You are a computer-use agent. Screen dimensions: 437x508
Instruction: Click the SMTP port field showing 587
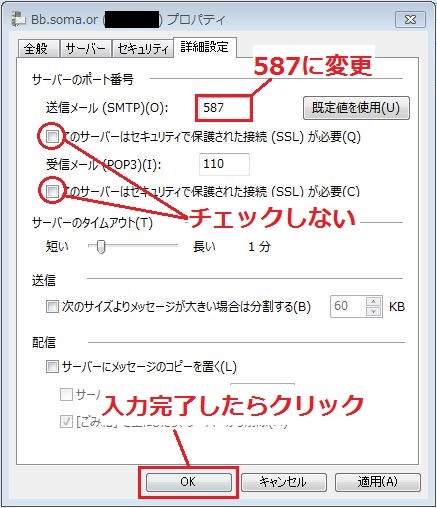223,108
